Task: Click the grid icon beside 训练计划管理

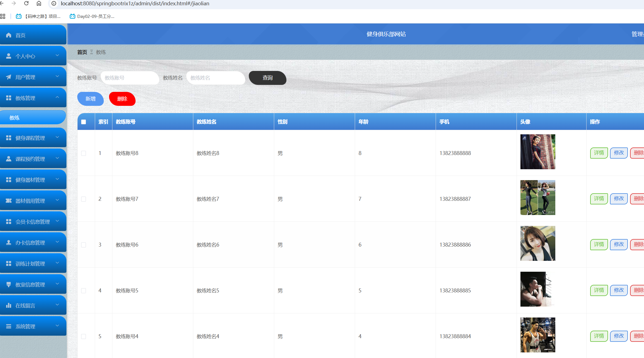Action: click(9, 264)
